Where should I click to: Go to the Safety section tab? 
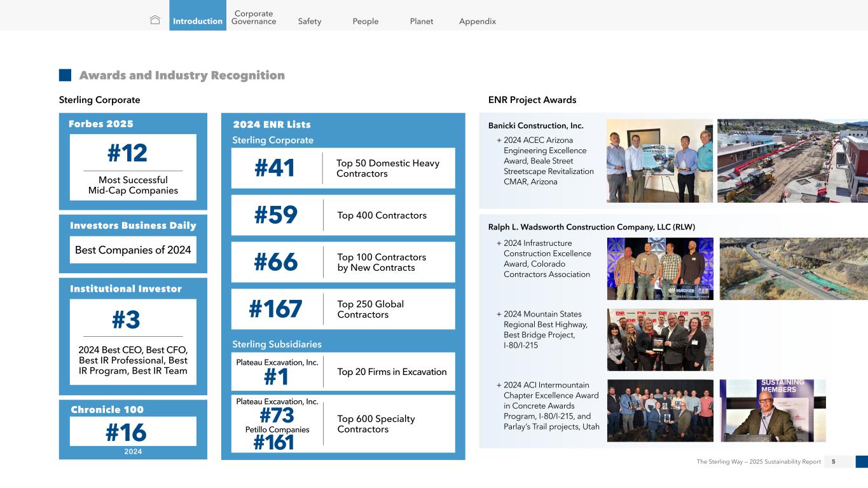point(310,21)
